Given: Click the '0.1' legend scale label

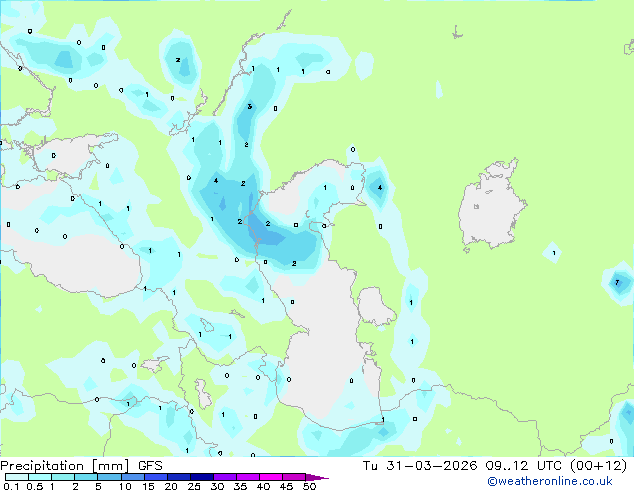Looking at the screenshot, I should click(11, 486).
